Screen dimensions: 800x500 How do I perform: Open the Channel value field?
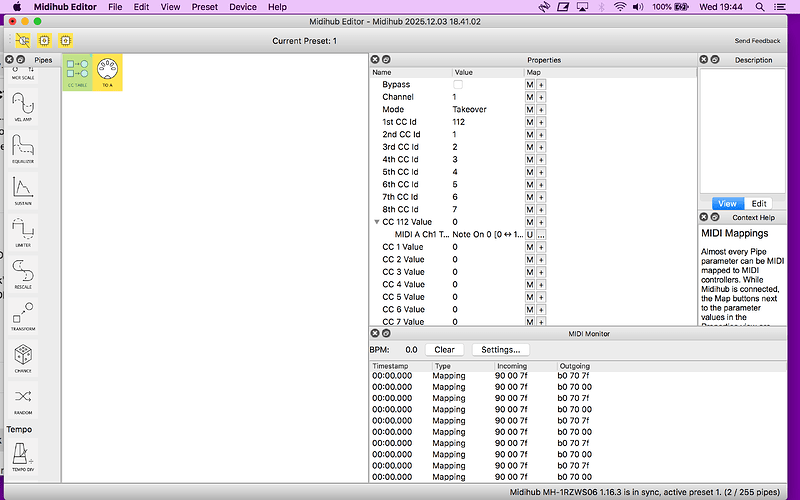487,97
